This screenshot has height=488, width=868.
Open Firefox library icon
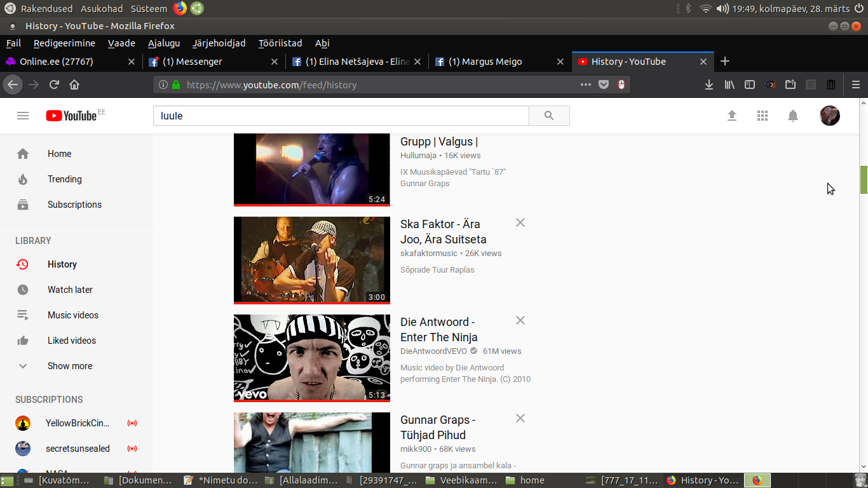point(729,85)
